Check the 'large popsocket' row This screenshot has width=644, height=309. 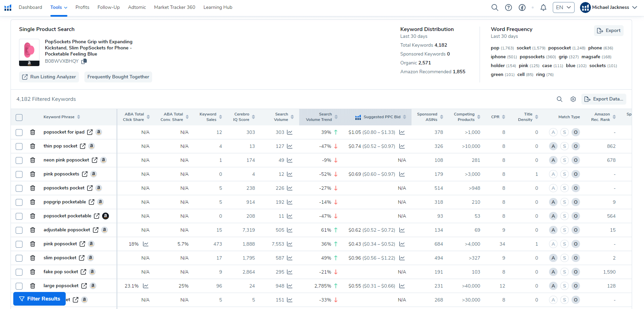pos(19,286)
